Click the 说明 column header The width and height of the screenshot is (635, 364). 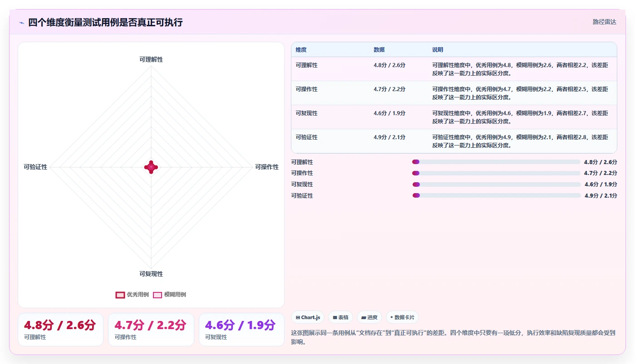click(438, 50)
